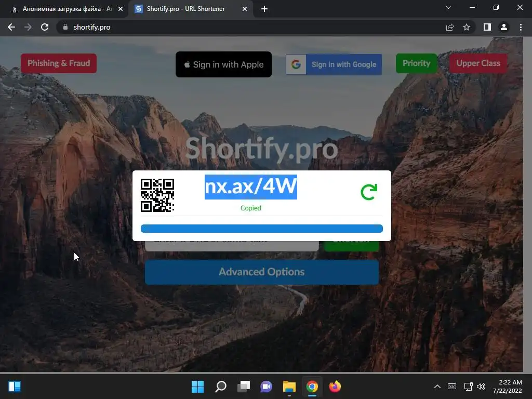The image size is (532, 399).
Task: Open the Chat app on taskbar
Action: click(x=267, y=387)
